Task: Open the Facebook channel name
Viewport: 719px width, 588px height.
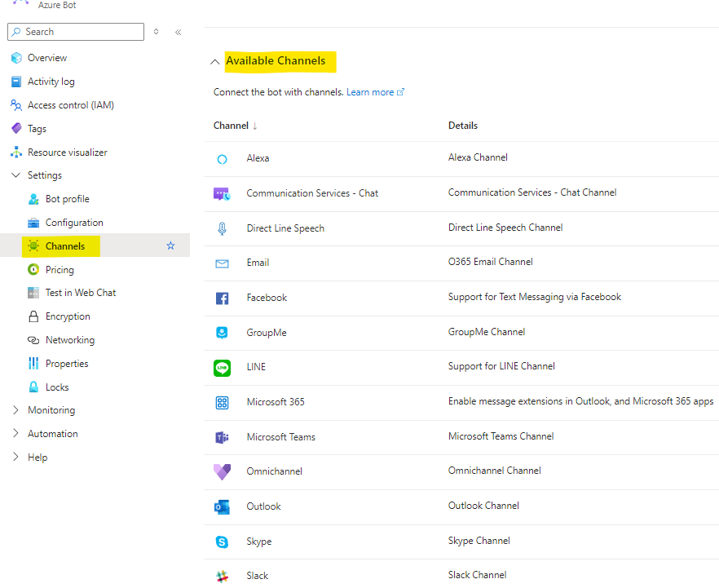Action: pos(267,298)
